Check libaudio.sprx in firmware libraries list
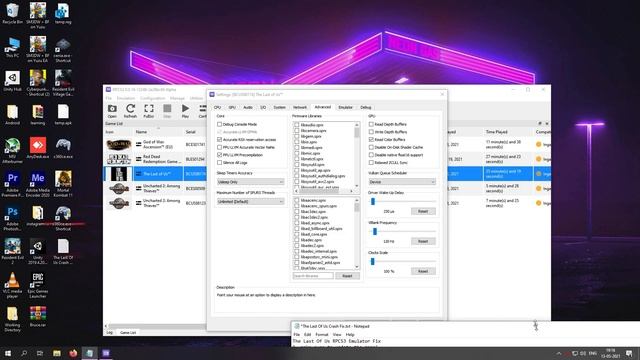This screenshot has height=360, width=640. tap(297, 125)
